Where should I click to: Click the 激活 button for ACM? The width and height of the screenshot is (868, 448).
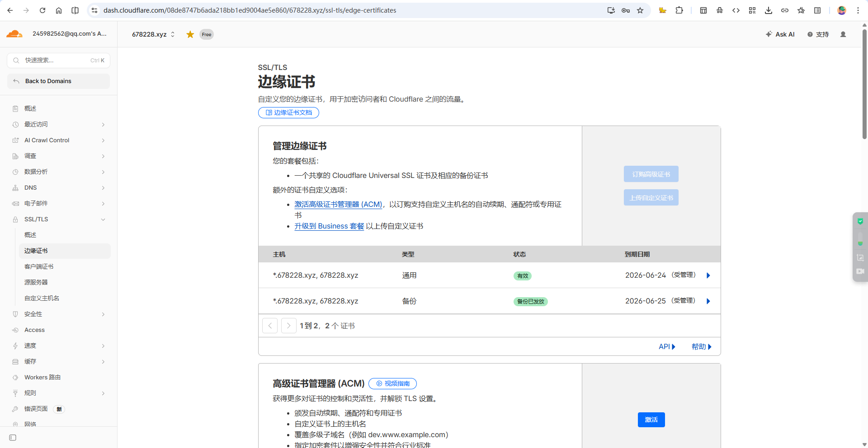click(x=651, y=420)
